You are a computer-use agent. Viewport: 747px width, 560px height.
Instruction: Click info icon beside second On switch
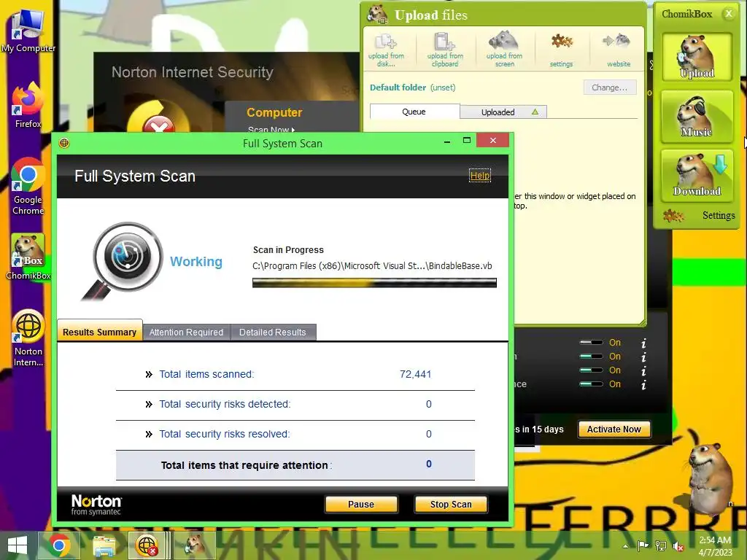pyautogui.click(x=643, y=357)
